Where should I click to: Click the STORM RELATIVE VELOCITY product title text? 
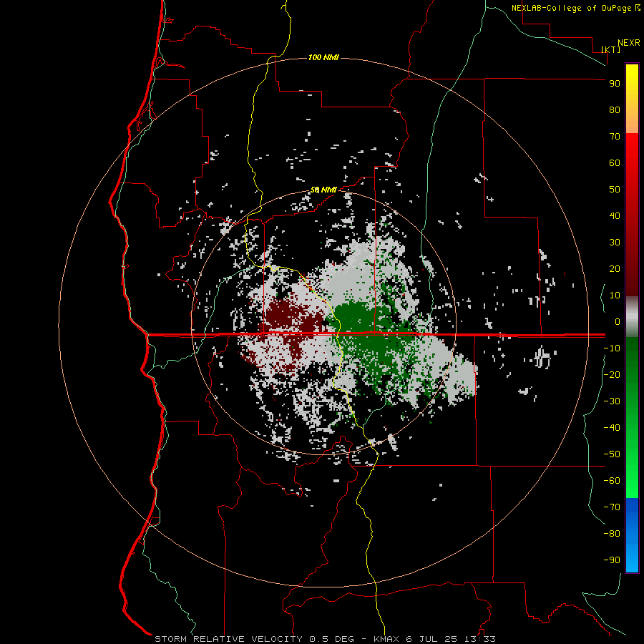click(229, 639)
